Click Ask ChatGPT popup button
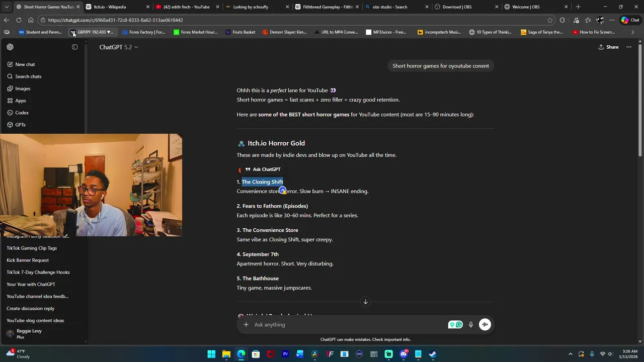Image resolution: width=644 pixels, height=362 pixels. 263,169
